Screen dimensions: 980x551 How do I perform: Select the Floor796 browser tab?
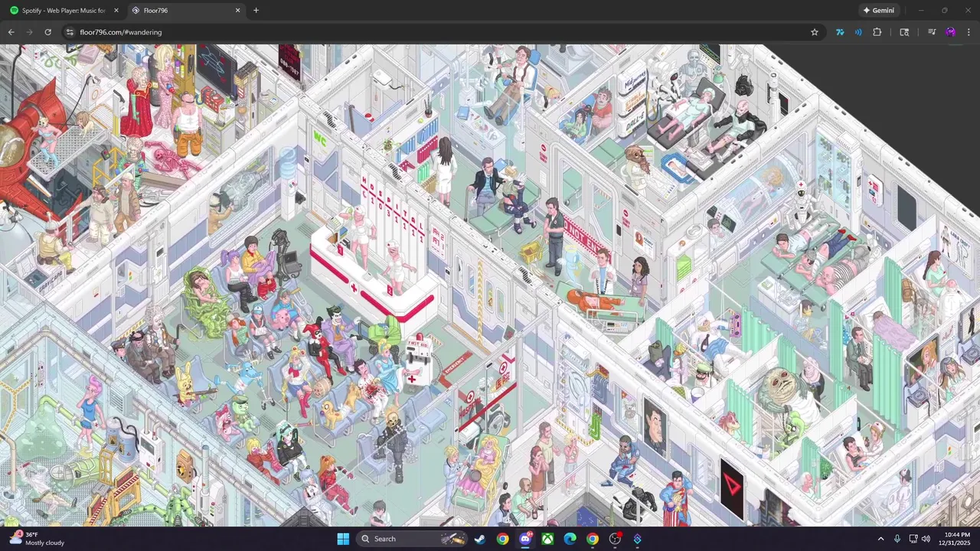tap(186, 11)
